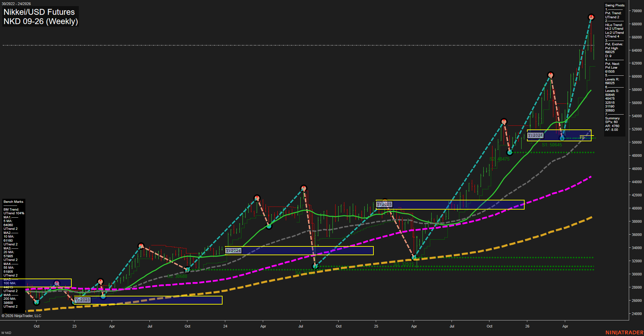Click the W NKD label at bottom left
The height and width of the screenshot is (336, 644).
pos(6,333)
